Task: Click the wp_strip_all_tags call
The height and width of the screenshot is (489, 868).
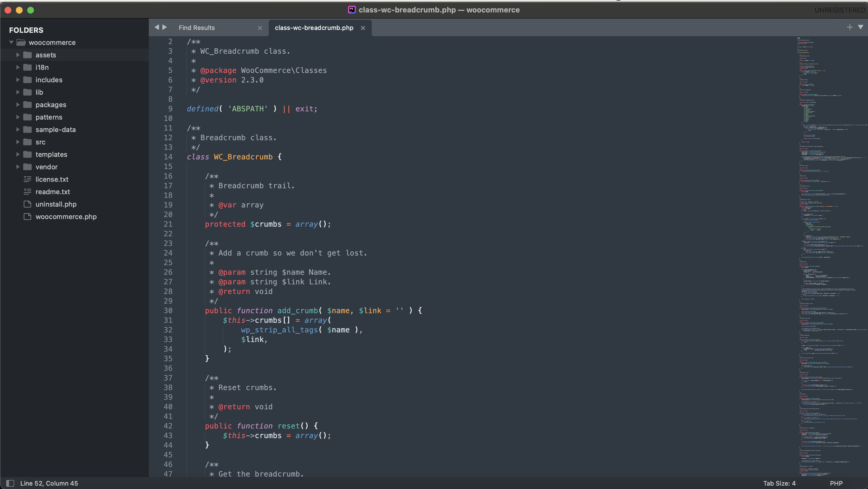Action: 279,330
